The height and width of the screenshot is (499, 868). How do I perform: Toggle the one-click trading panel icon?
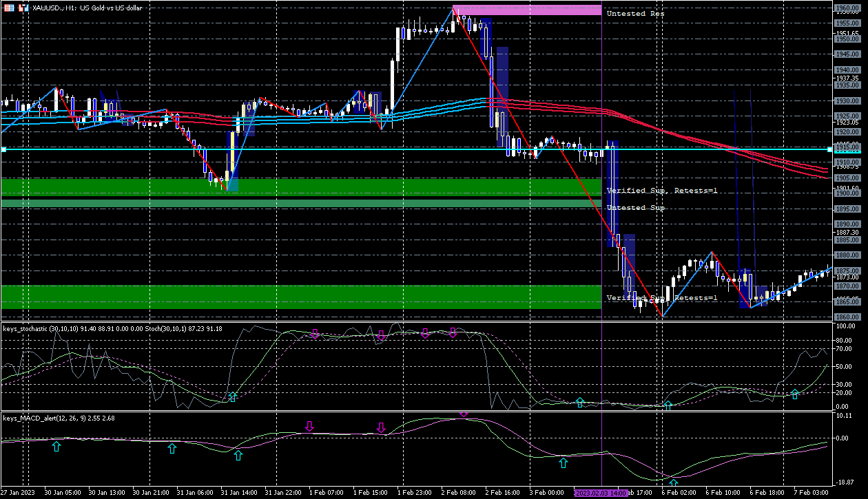[23, 7]
